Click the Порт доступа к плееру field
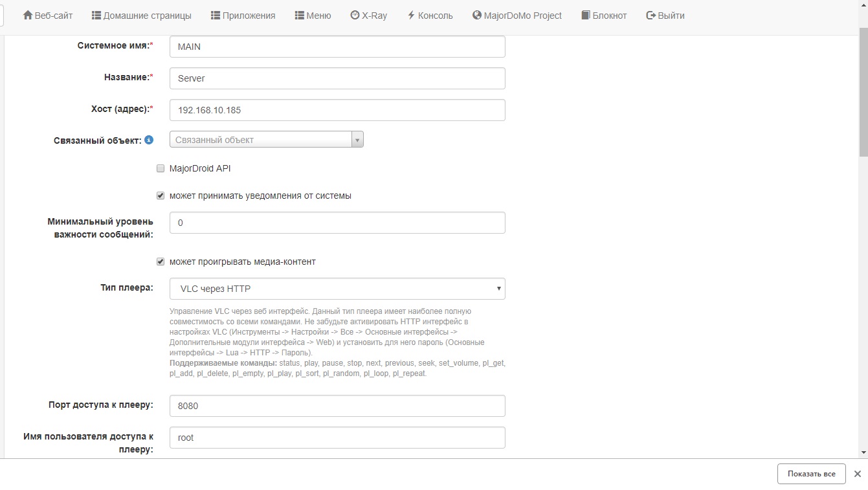The image size is (868, 490). pos(337,406)
